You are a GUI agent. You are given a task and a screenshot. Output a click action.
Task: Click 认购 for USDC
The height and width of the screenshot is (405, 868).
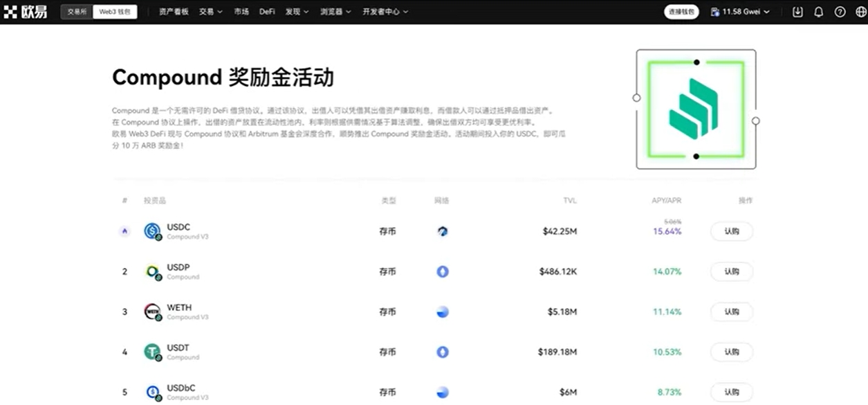tap(732, 231)
